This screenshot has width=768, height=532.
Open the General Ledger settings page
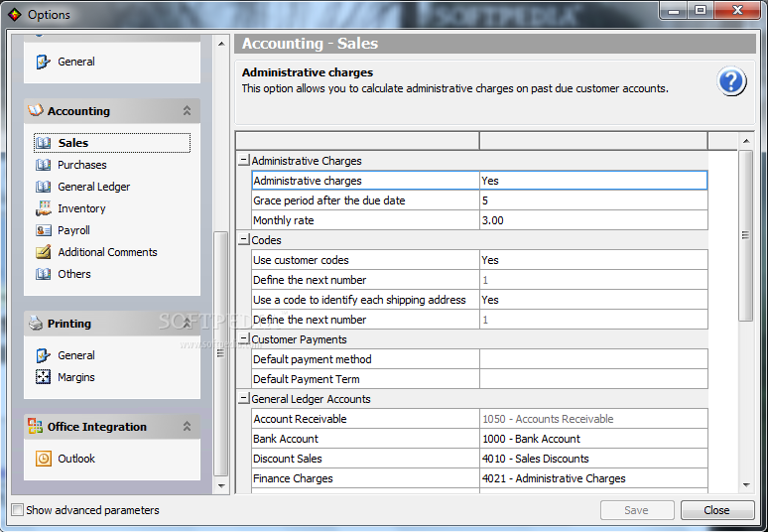coord(93,187)
